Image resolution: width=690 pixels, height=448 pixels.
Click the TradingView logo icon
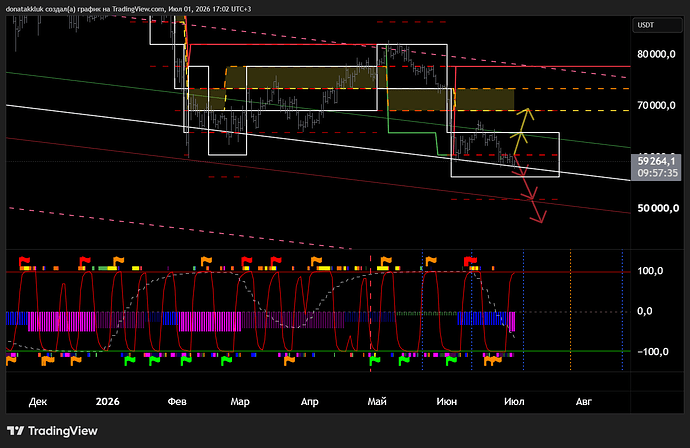point(15,430)
